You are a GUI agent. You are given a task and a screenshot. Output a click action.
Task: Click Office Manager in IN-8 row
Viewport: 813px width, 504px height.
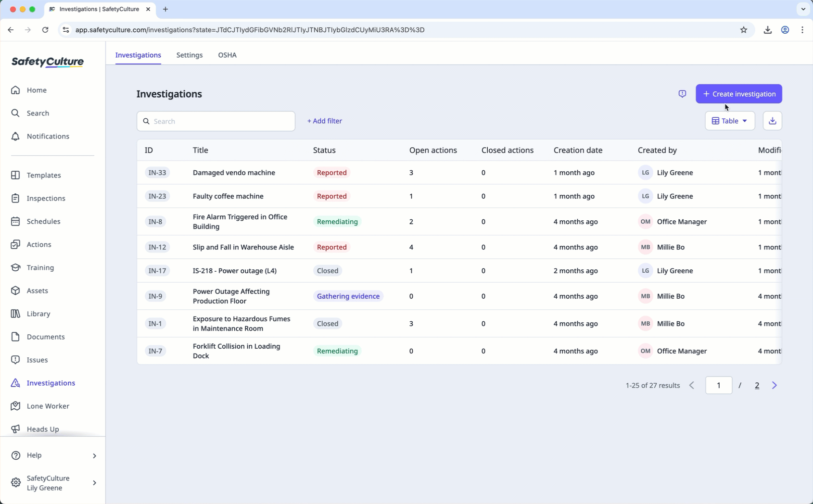tap(682, 222)
